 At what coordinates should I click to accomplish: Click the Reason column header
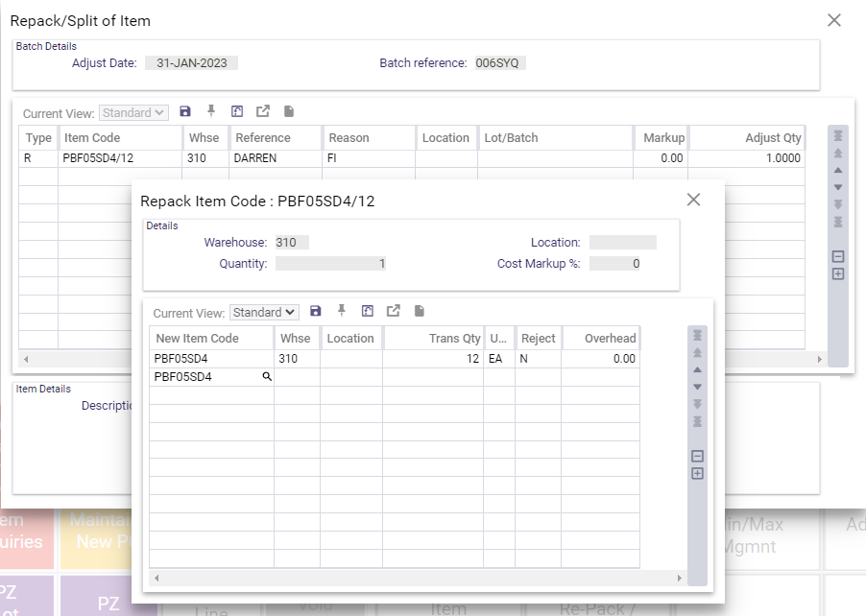369,137
